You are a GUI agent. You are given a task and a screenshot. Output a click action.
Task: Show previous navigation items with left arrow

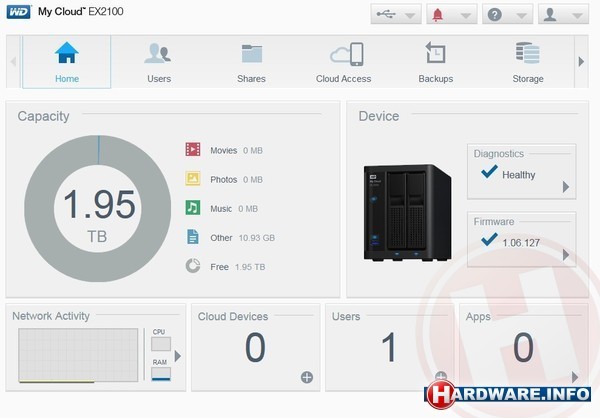[13, 61]
